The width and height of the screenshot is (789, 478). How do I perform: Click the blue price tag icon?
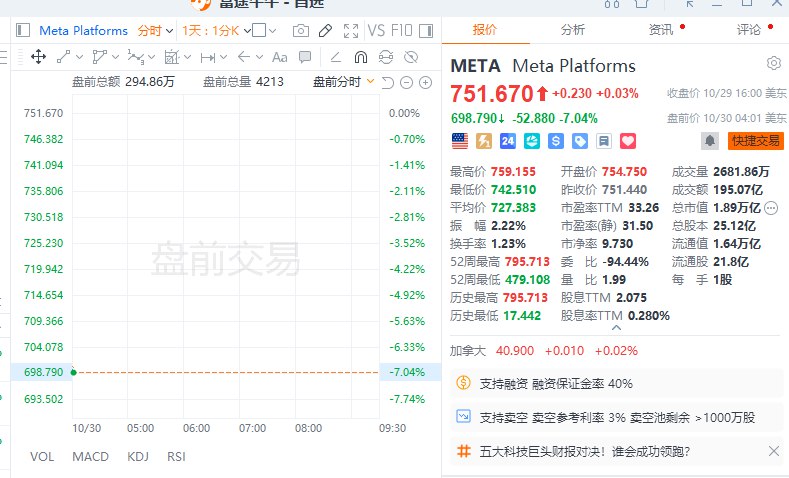580,141
